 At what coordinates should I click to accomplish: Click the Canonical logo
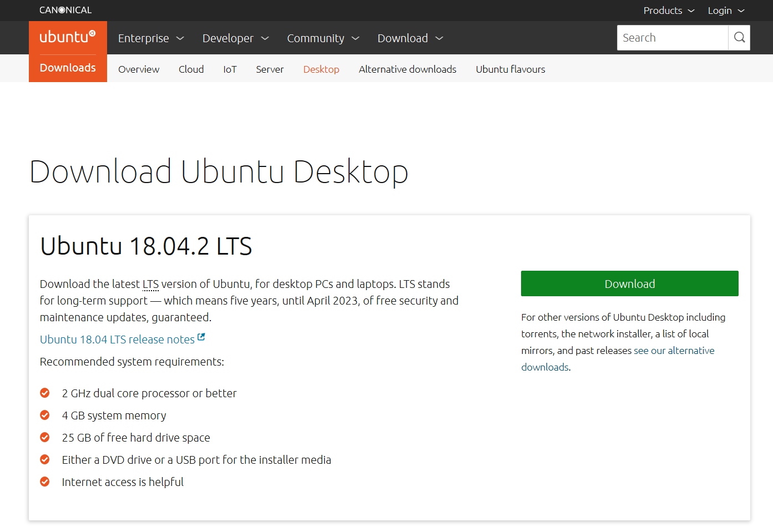[65, 9]
